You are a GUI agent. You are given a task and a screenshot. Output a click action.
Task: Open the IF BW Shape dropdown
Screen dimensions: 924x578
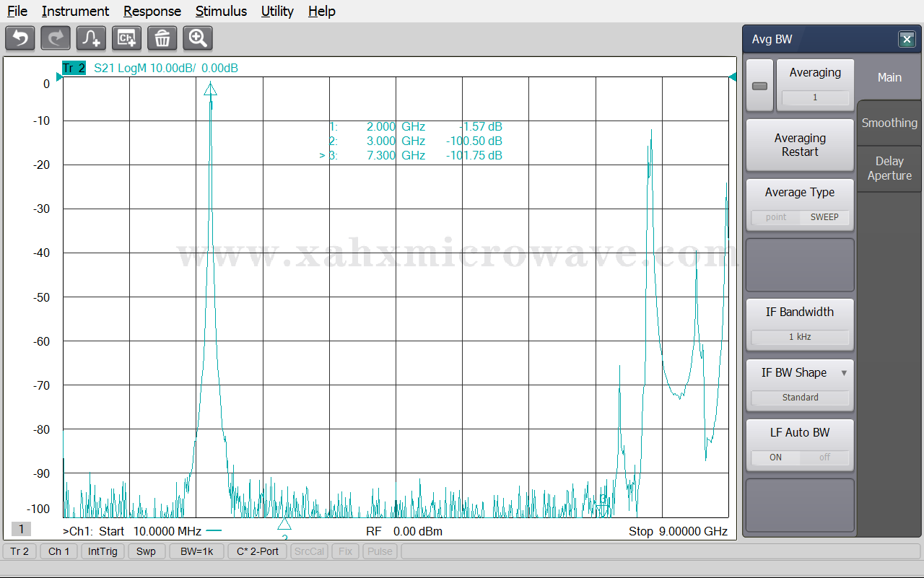point(800,385)
